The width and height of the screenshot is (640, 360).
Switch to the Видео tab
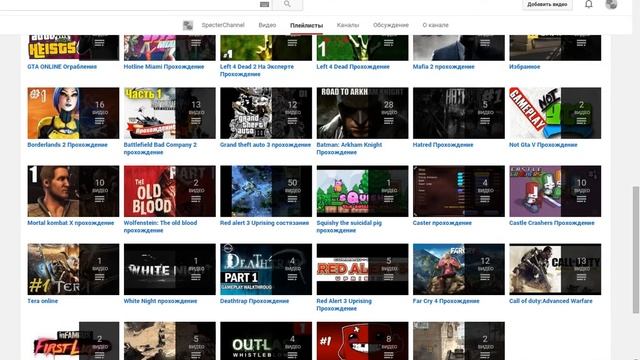[267, 25]
